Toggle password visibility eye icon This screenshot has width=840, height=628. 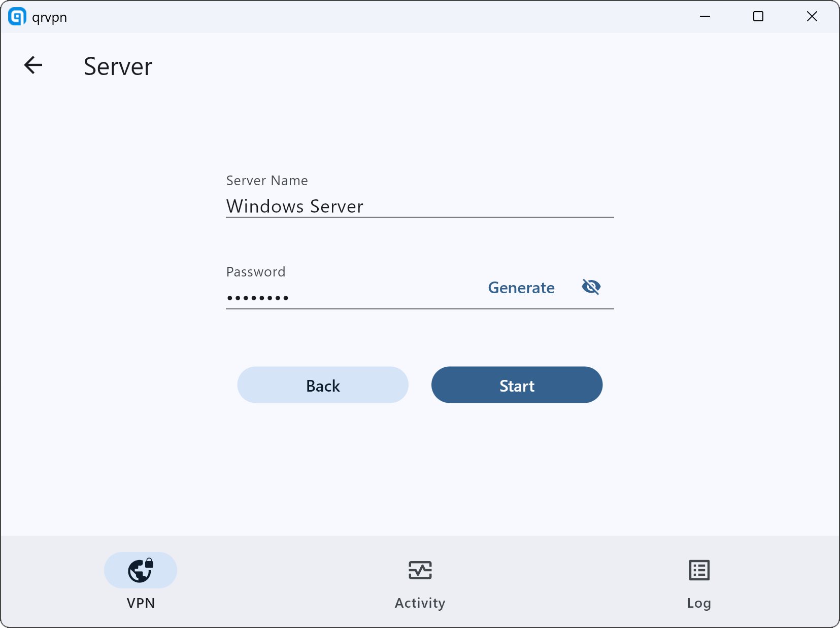click(591, 287)
